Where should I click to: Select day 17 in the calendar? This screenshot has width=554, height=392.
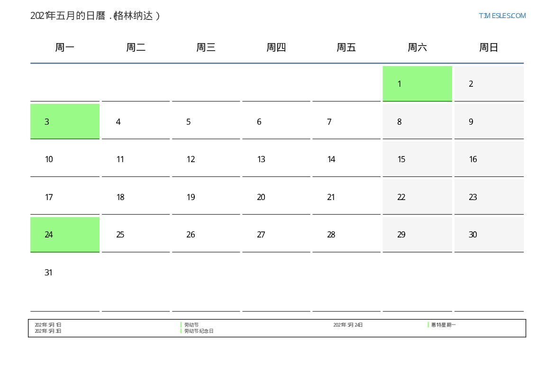point(64,197)
